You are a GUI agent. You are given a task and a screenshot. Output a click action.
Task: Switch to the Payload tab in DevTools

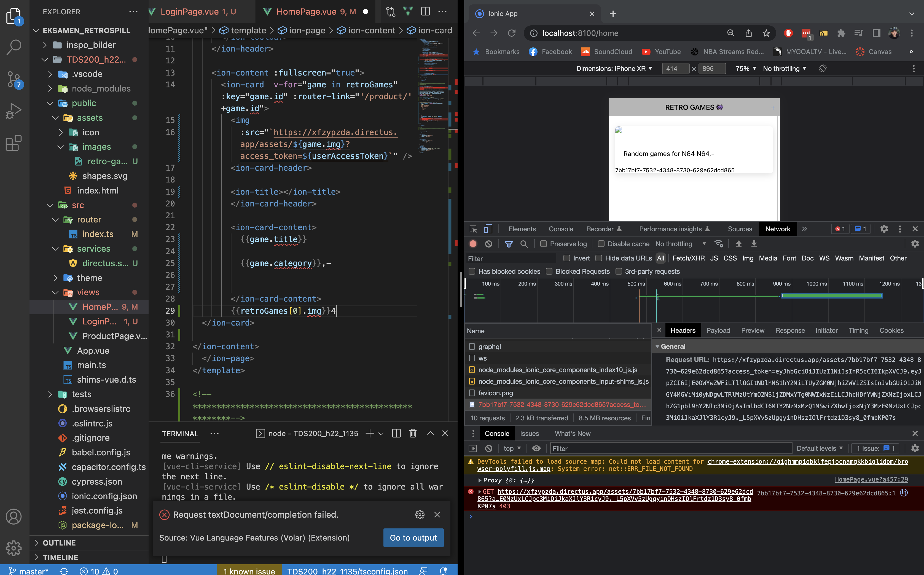point(718,330)
